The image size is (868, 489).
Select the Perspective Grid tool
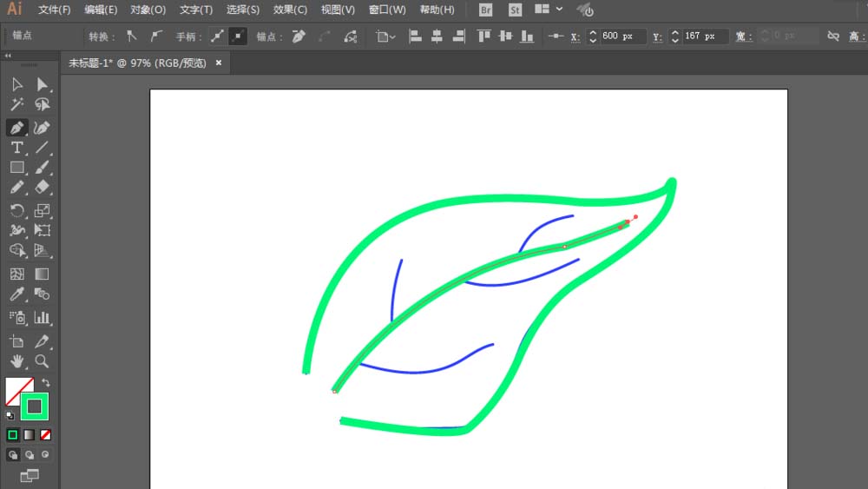click(x=42, y=250)
